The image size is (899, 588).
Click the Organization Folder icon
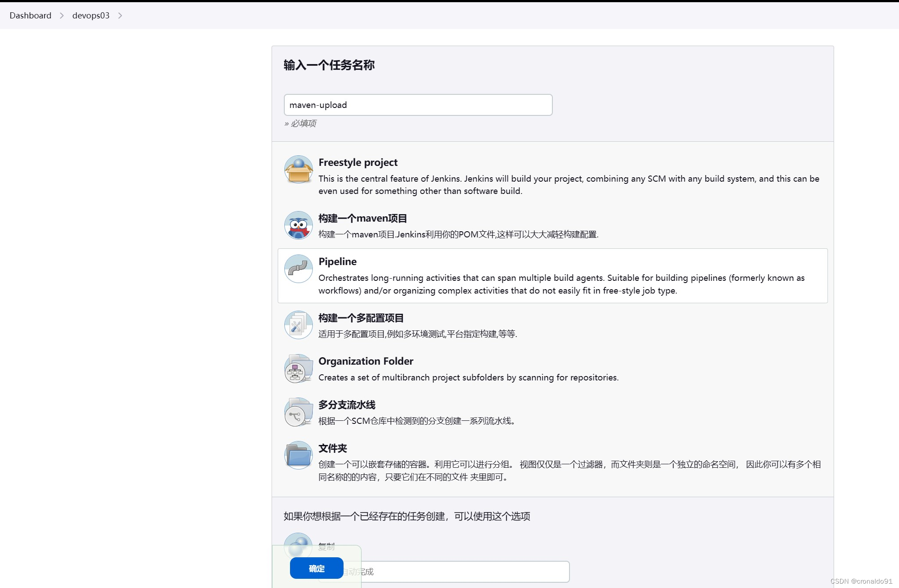click(298, 368)
